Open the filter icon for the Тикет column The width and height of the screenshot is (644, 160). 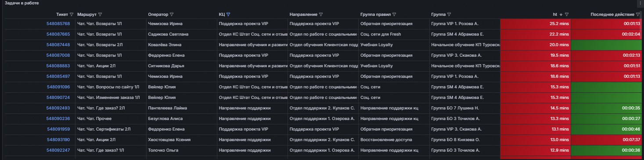click(x=72, y=15)
